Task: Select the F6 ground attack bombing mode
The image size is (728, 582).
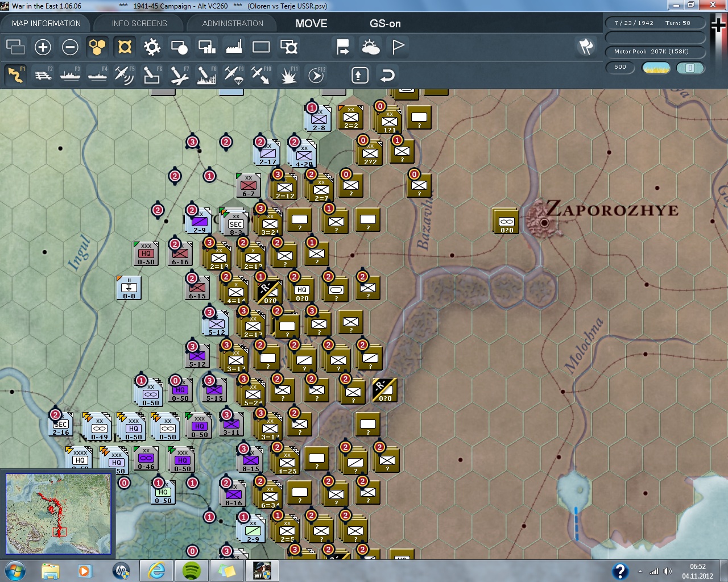Action: (x=152, y=75)
